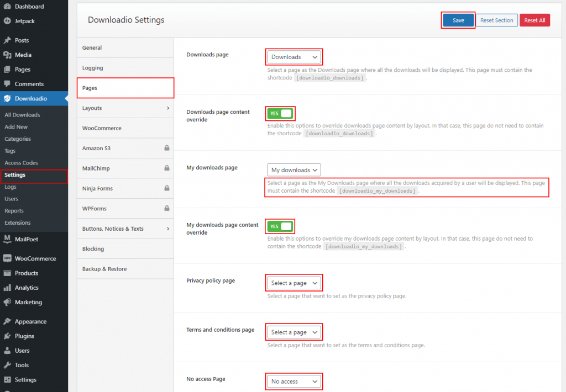Click the Reset Section button
The height and width of the screenshot is (392, 566).
pyautogui.click(x=497, y=20)
